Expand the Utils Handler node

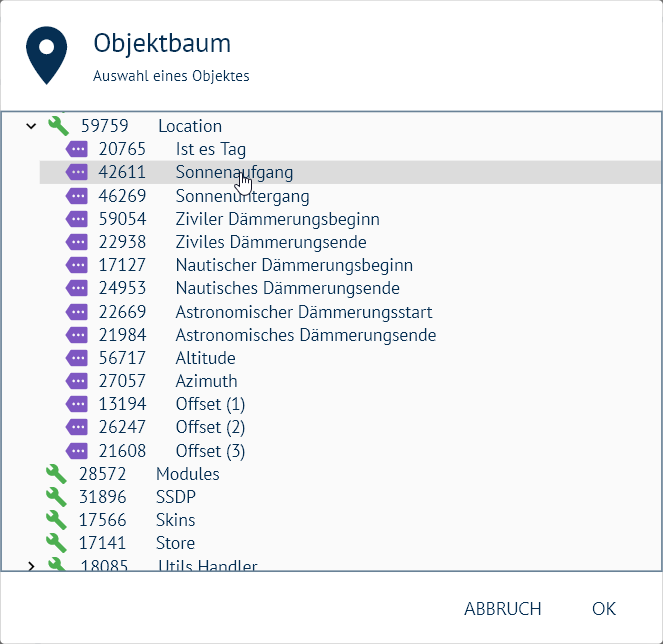(31, 567)
